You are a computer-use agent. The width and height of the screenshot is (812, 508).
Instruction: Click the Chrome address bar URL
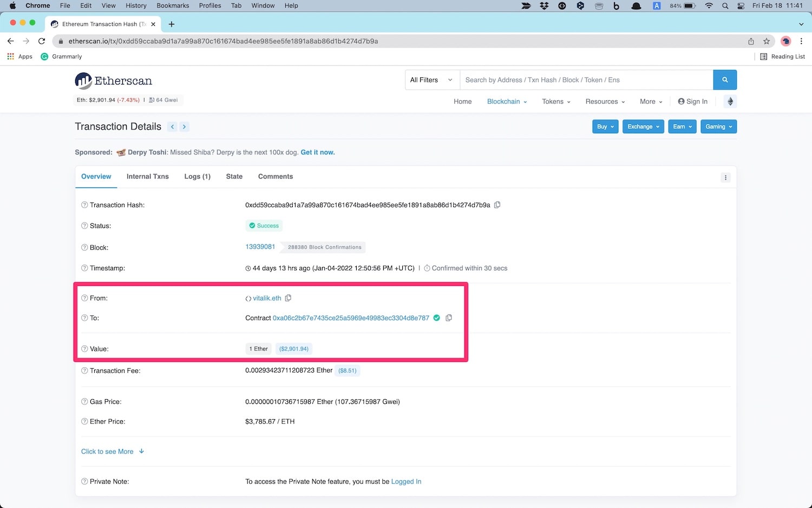pyautogui.click(x=223, y=41)
